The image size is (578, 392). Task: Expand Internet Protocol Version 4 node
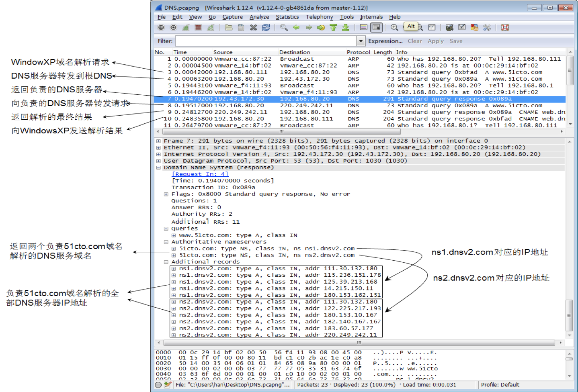coord(158,154)
